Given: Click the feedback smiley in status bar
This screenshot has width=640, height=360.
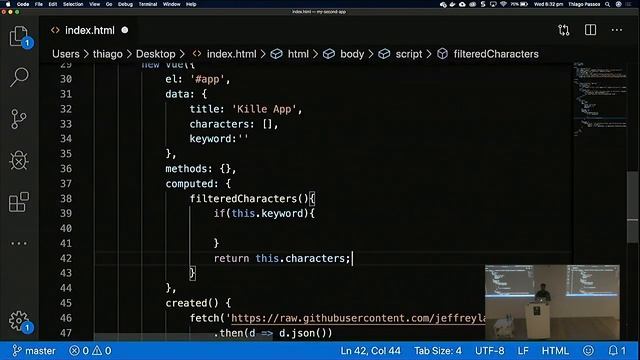Looking at the screenshot, I should [x=588, y=351].
